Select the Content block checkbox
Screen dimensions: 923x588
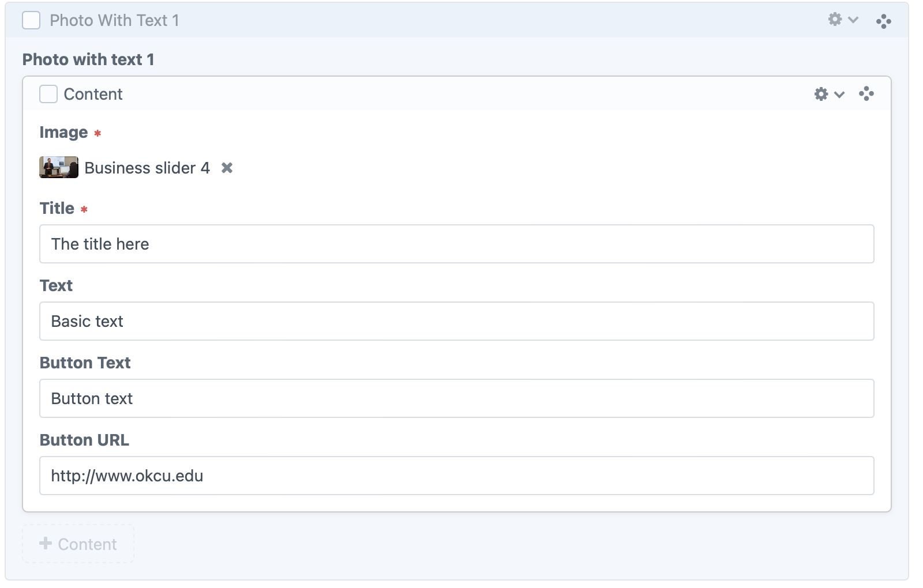click(48, 94)
